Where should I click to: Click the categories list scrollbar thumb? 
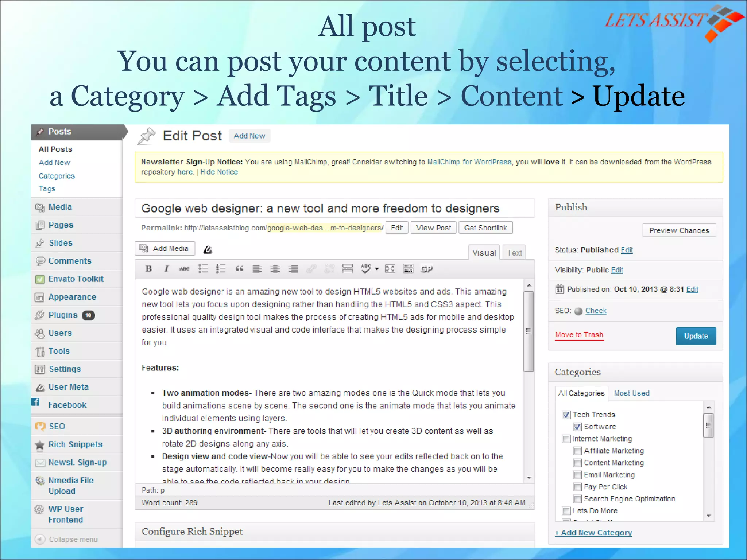[x=708, y=425]
